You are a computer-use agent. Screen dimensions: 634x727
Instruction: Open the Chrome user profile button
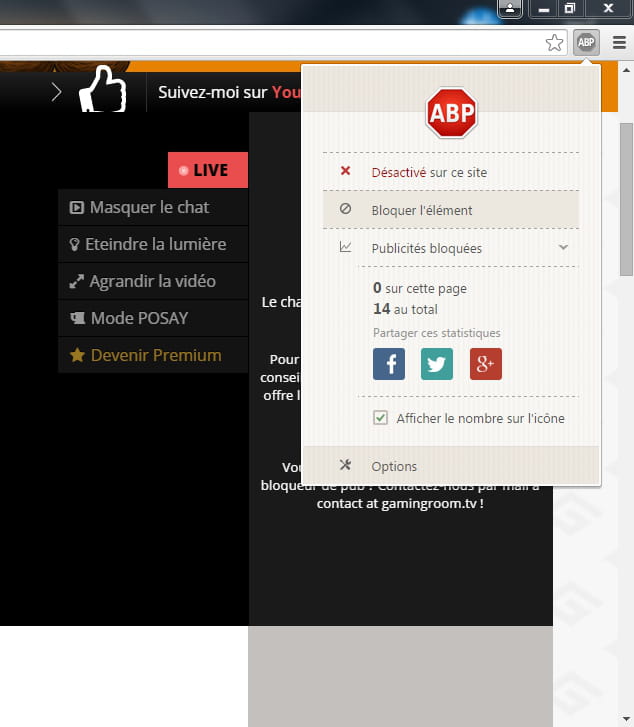510,8
